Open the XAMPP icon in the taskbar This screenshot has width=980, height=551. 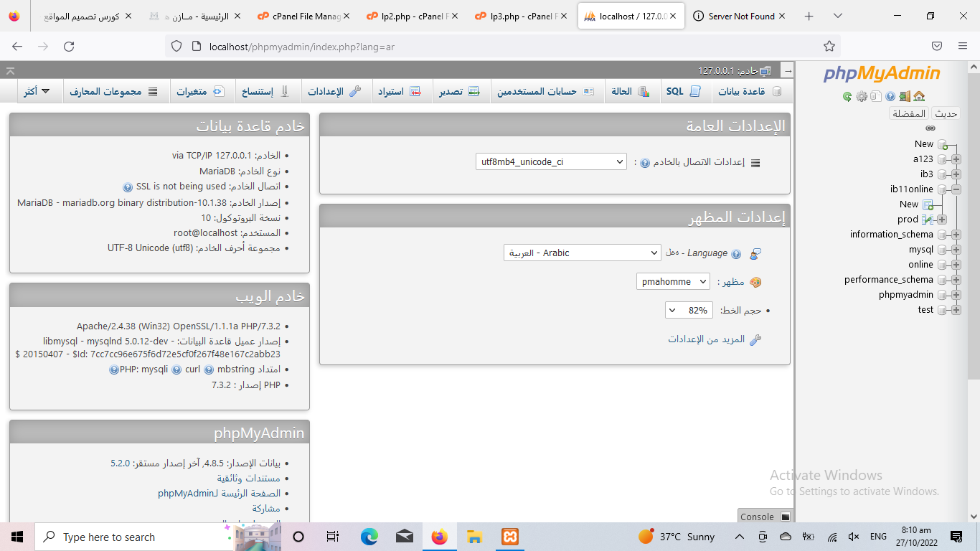pyautogui.click(x=509, y=537)
